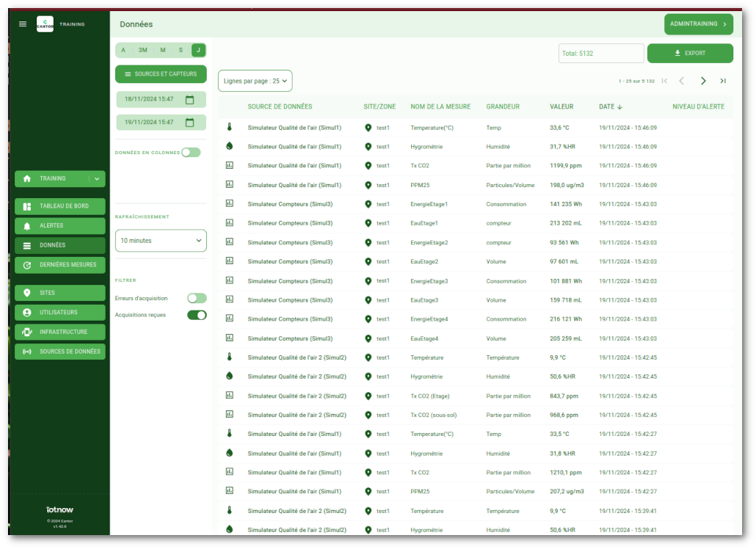Open Sources et capteurs selector
756x549 pixels.
[161, 74]
